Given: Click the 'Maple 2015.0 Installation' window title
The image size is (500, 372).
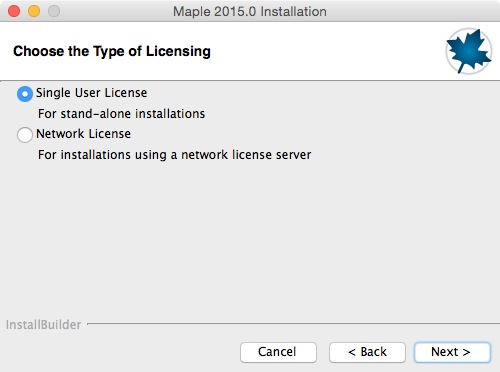Looking at the screenshot, I should coord(250,11).
